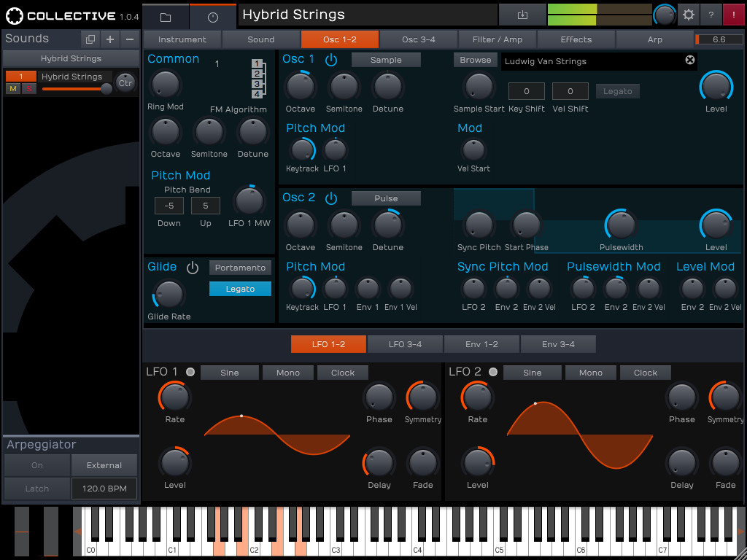This screenshot has width=747, height=560.
Task: Open the Filter / Amp tab
Action: point(497,39)
